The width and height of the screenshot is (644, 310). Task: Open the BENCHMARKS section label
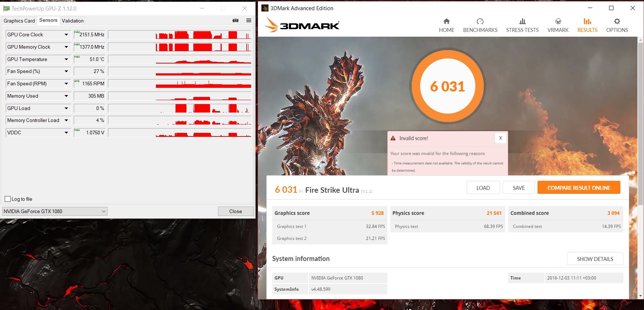(480, 30)
